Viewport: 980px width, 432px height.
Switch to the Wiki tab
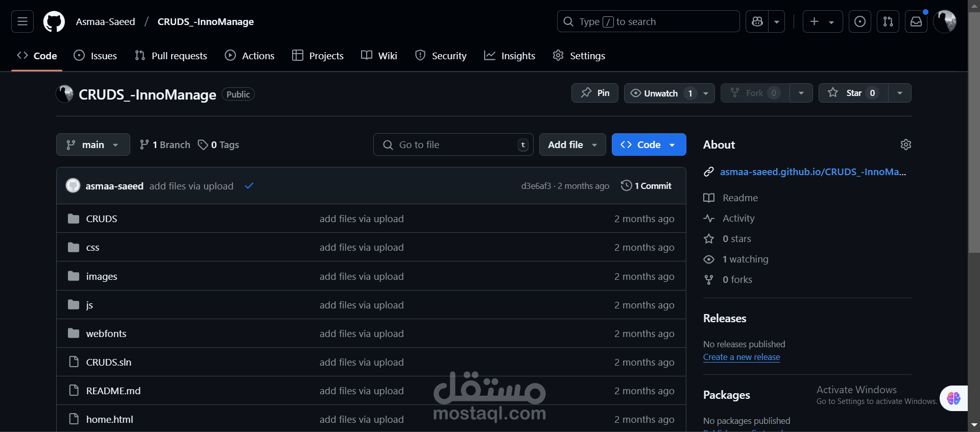coord(379,56)
